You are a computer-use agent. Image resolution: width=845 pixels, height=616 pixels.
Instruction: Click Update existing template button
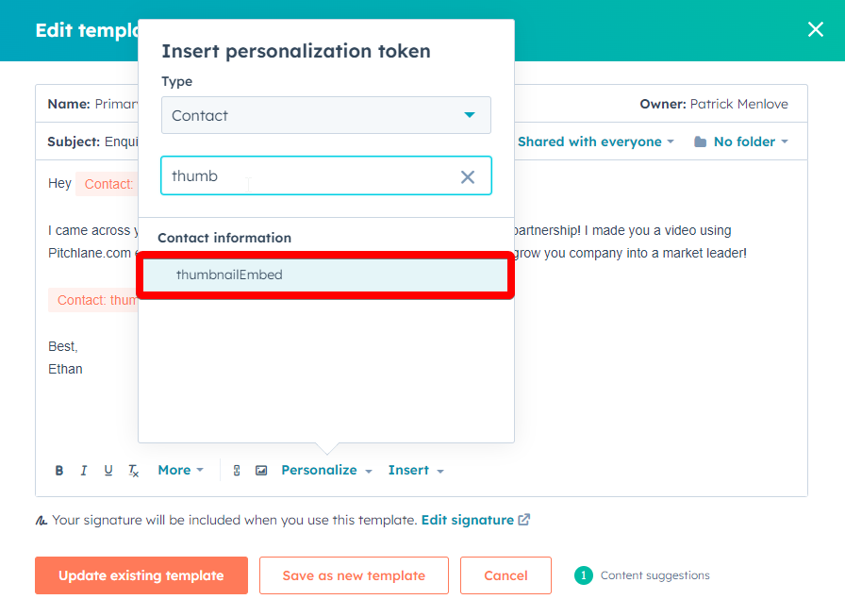[x=141, y=575]
